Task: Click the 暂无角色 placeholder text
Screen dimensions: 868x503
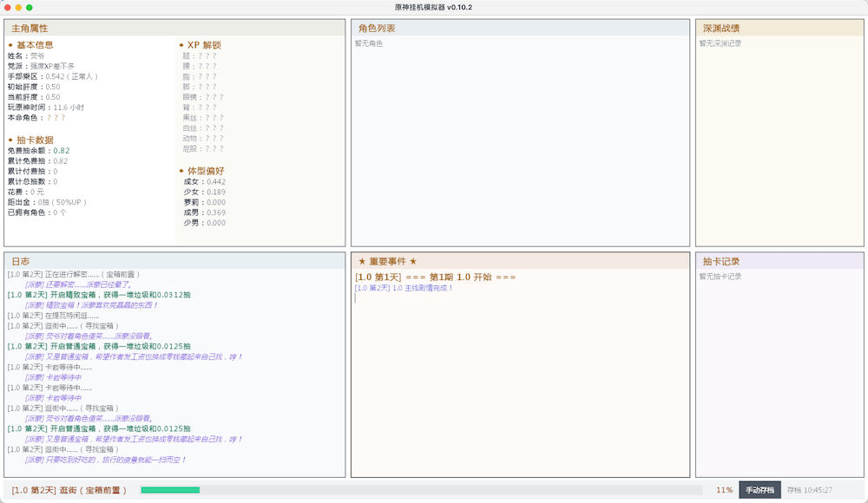Action: click(369, 43)
